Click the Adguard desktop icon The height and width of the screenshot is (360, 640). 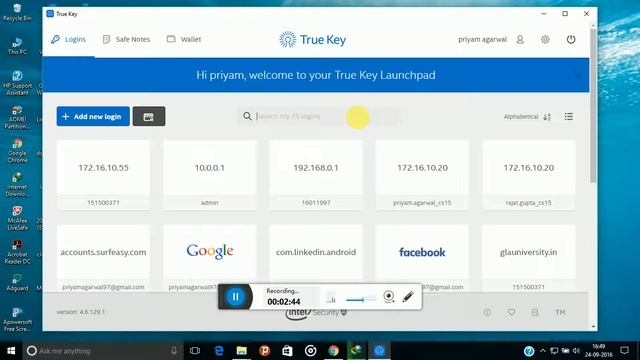[x=17, y=282]
